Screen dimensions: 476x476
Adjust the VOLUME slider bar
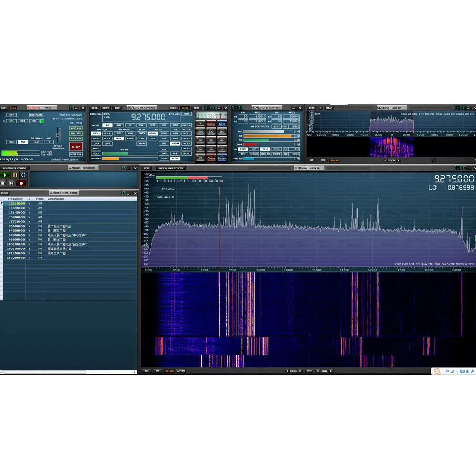pos(130,159)
